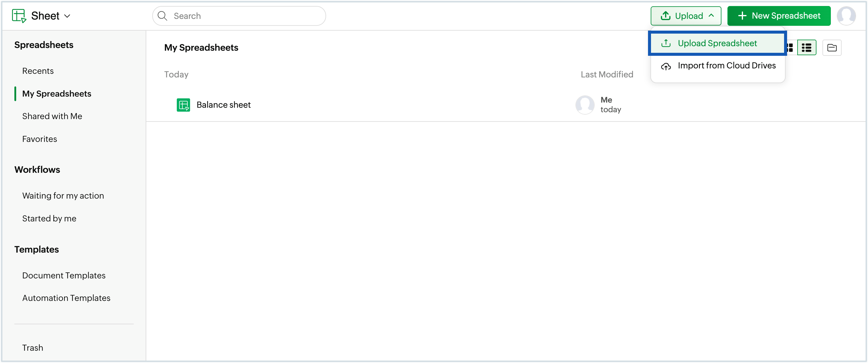The width and height of the screenshot is (868, 363).
Task: Open the Trash section
Action: coord(32,347)
